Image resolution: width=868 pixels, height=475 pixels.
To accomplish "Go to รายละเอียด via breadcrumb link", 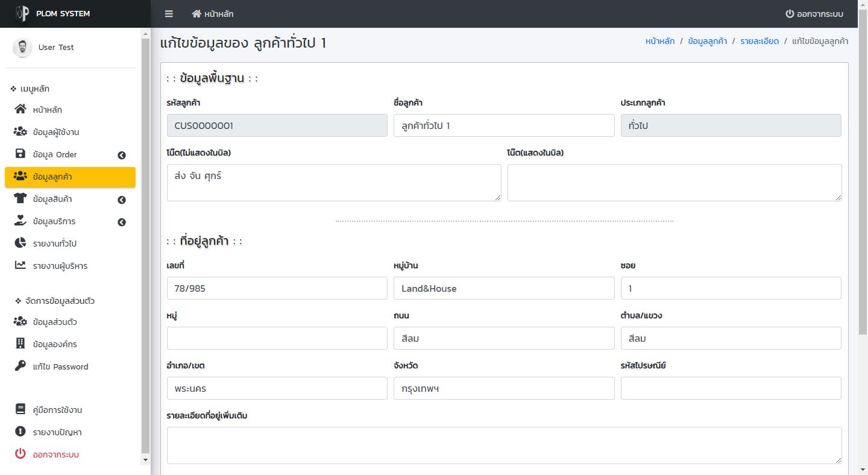I will (x=759, y=41).
